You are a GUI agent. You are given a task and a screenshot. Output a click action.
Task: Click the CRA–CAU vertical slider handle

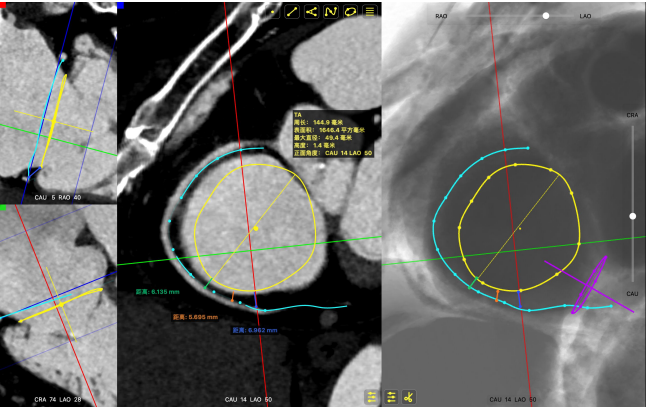click(632, 216)
